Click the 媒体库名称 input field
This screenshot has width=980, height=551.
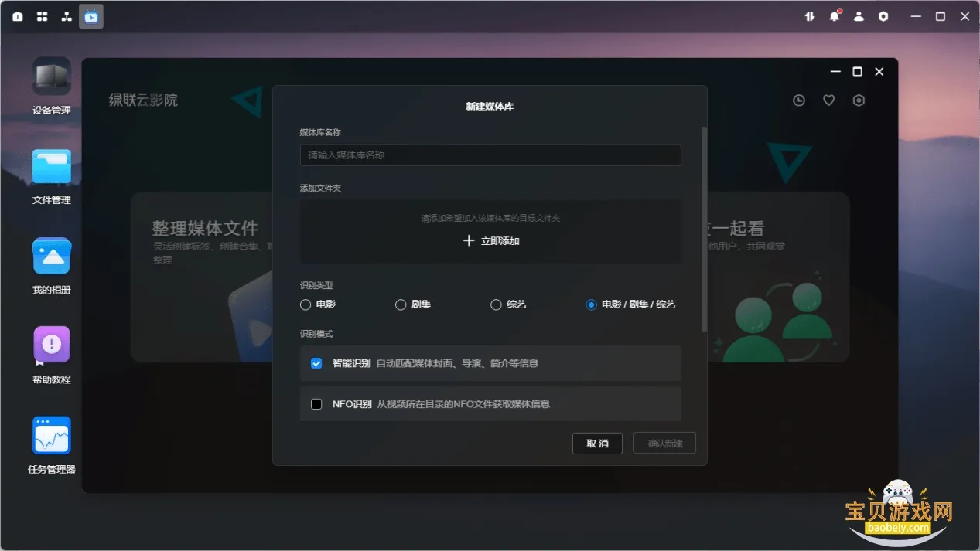(x=490, y=155)
